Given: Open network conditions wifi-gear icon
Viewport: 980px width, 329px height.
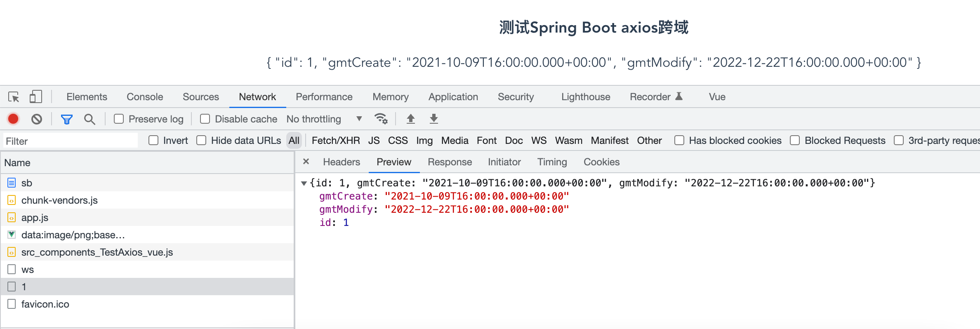Looking at the screenshot, I should (x=381, y=119).
